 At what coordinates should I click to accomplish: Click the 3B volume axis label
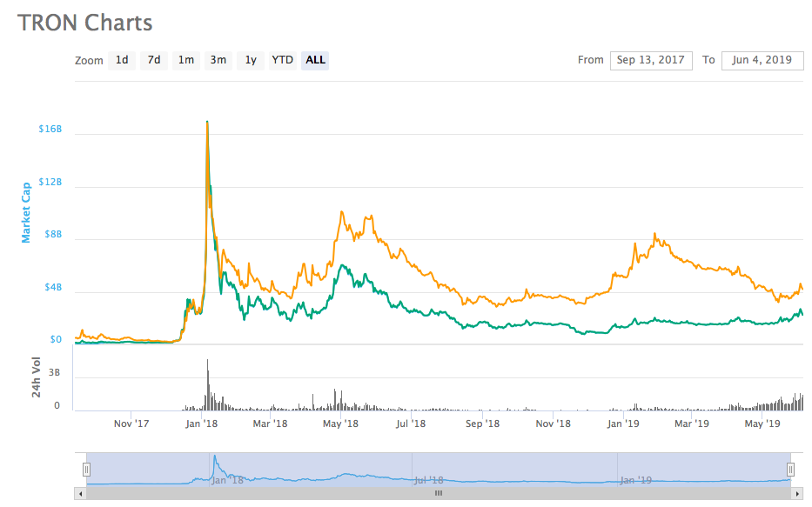coord(54,372)
